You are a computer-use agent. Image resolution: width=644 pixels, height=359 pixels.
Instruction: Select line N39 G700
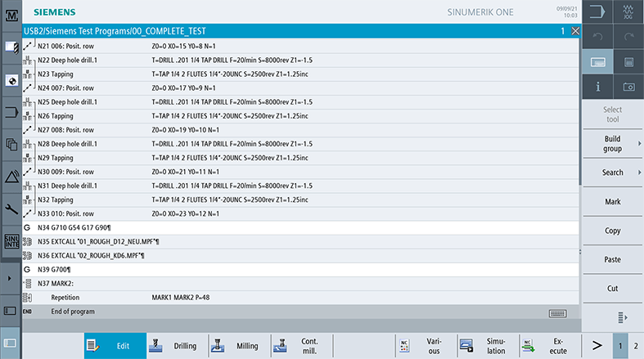tap(300, 270)
